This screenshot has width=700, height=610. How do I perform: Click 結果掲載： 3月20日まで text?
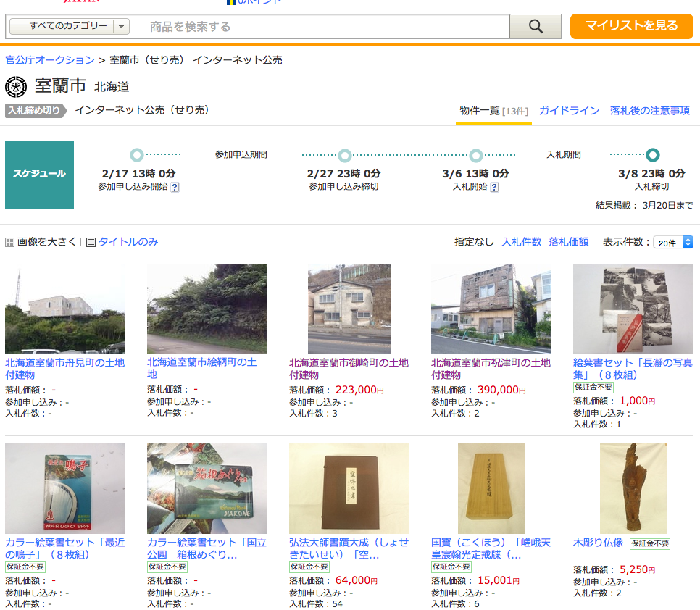[x=644, y=205]
